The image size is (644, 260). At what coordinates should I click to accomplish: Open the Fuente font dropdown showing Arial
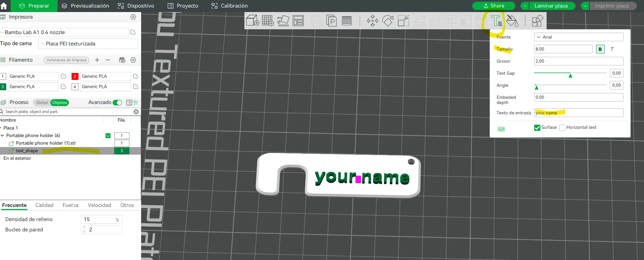(x=579, y=37)
